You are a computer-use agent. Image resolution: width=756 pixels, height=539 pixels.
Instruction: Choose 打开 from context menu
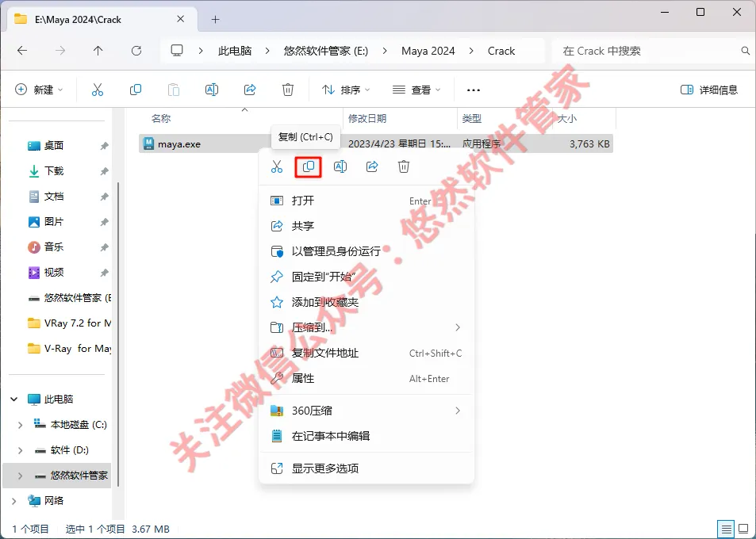pyautogui.click(x=366, y=201)
